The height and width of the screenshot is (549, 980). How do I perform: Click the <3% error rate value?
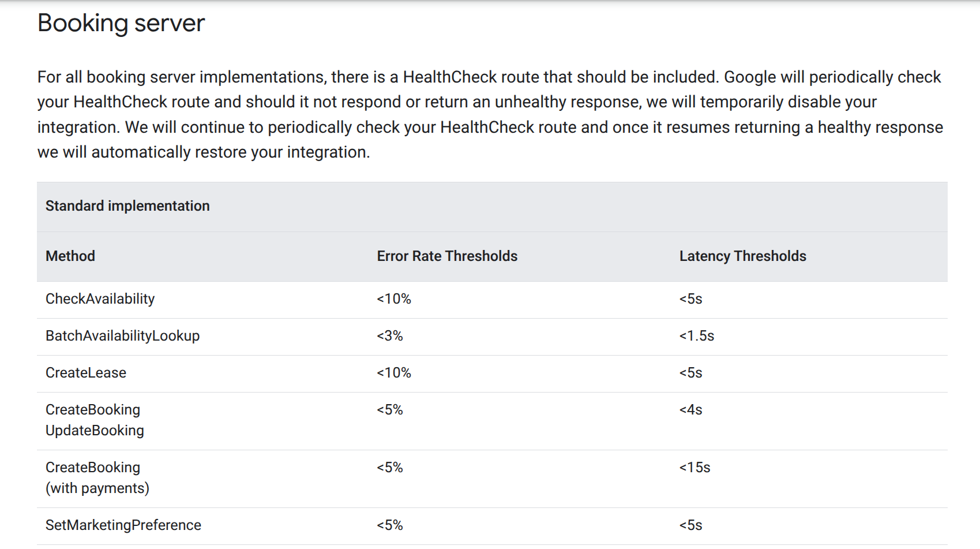click(x=390, y=336)
